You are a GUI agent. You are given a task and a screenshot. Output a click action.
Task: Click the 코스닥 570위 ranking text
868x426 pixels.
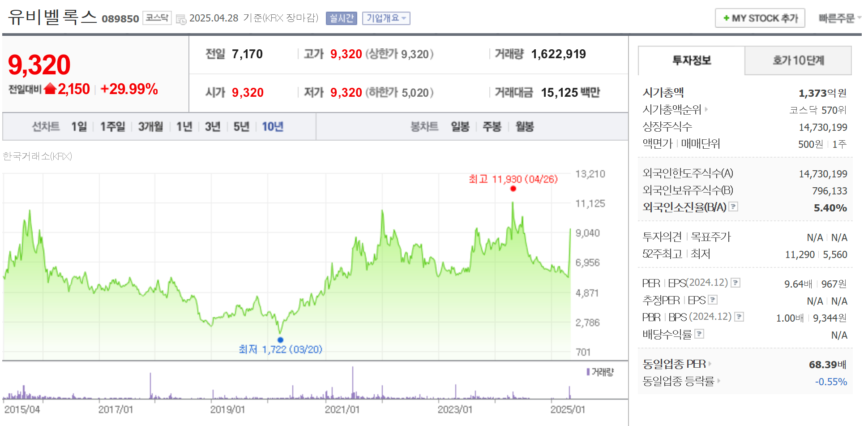pos(818,110)
